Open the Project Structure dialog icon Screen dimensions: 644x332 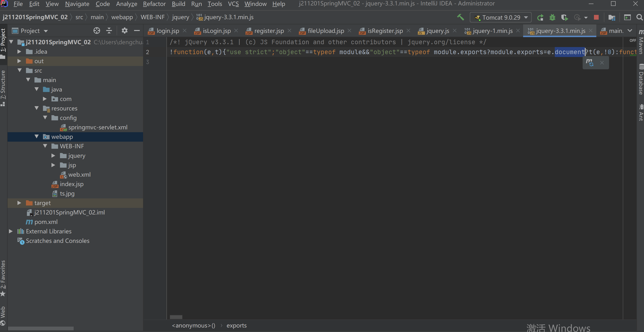pos(612,17)
